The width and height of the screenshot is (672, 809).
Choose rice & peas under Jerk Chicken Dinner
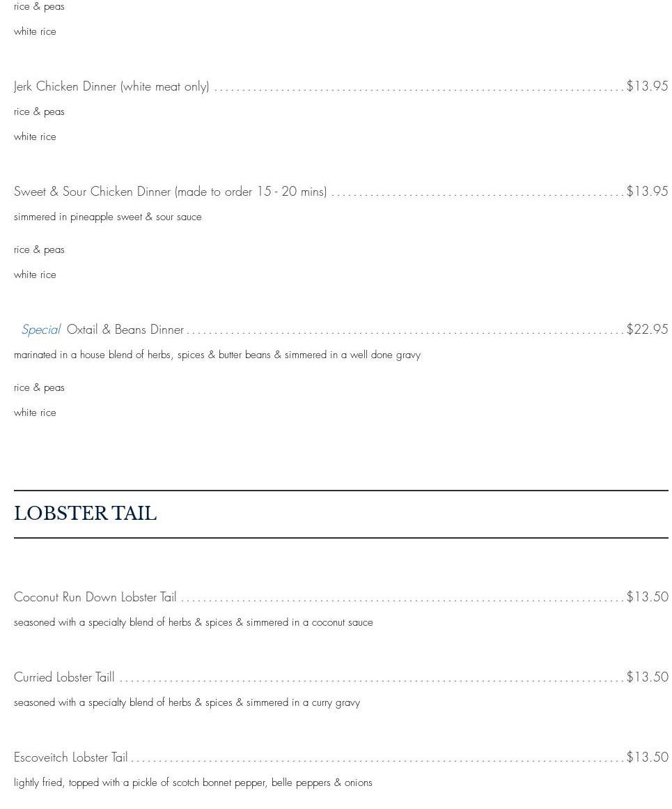pyautogui.click(x=39, y=111)
